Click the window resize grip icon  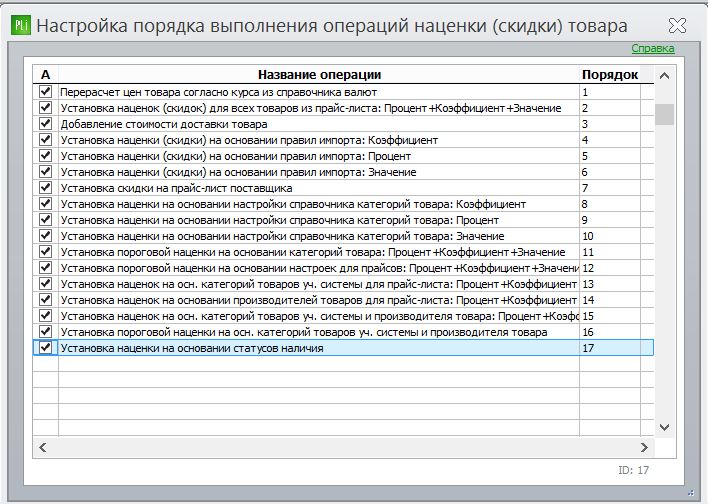(690, 492)
